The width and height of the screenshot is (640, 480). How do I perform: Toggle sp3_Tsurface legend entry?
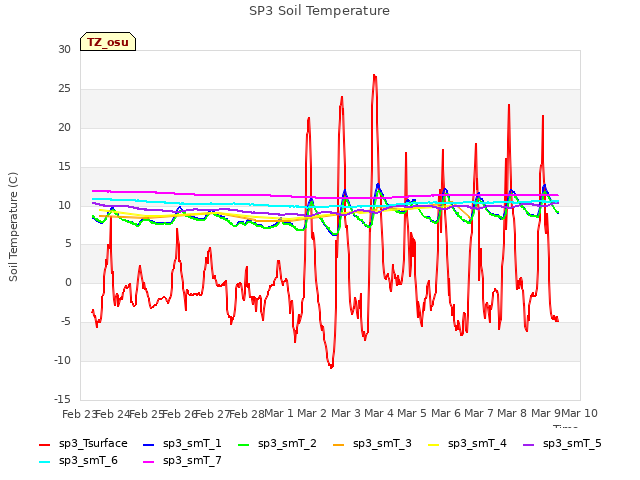[83, 443]
